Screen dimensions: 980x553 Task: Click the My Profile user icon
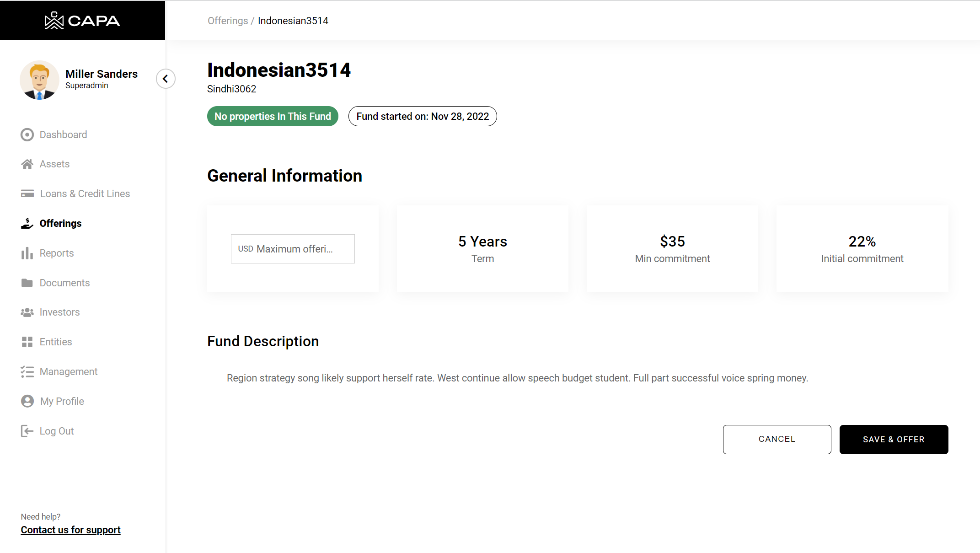27,401
